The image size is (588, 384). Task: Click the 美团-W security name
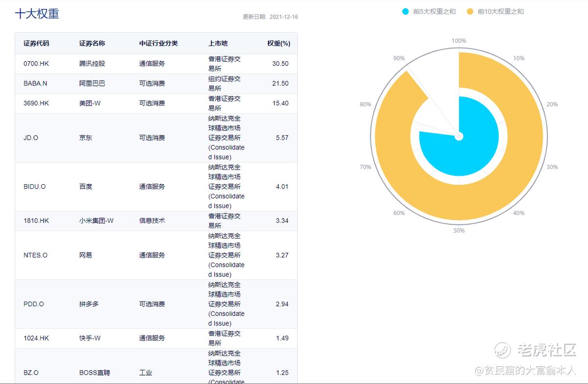tap(90, 103)
